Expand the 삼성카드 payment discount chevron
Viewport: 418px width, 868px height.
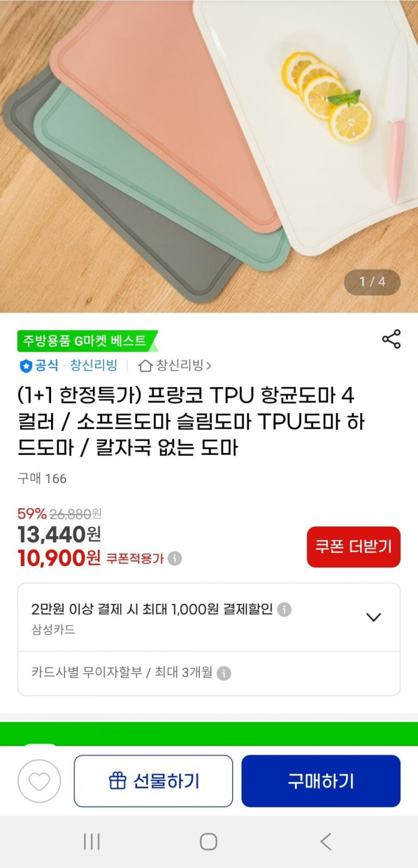[x=374, y=617]
